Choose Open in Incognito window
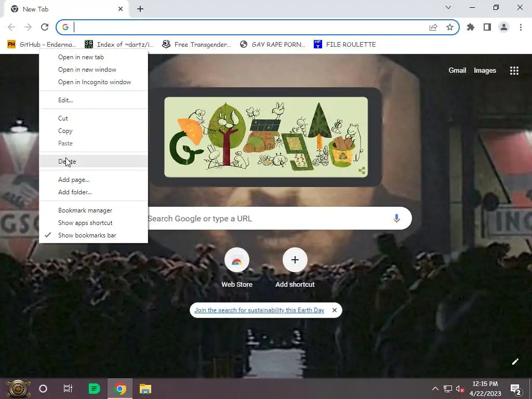Viewport: 532px width, 399px height. (x=94, y=82)
